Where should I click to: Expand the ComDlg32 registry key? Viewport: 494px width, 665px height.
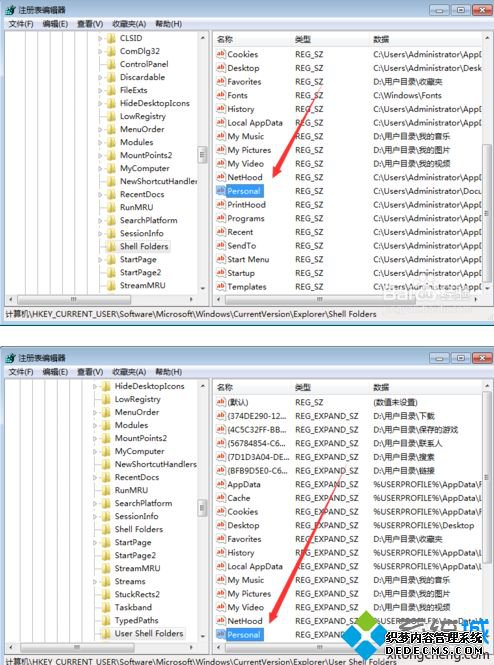point(100,51)
